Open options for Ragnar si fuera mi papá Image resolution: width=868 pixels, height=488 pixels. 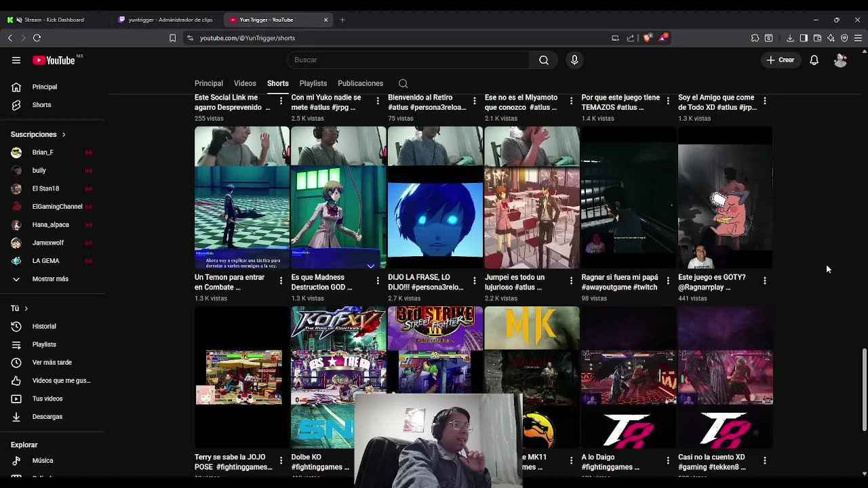point(668,281)
